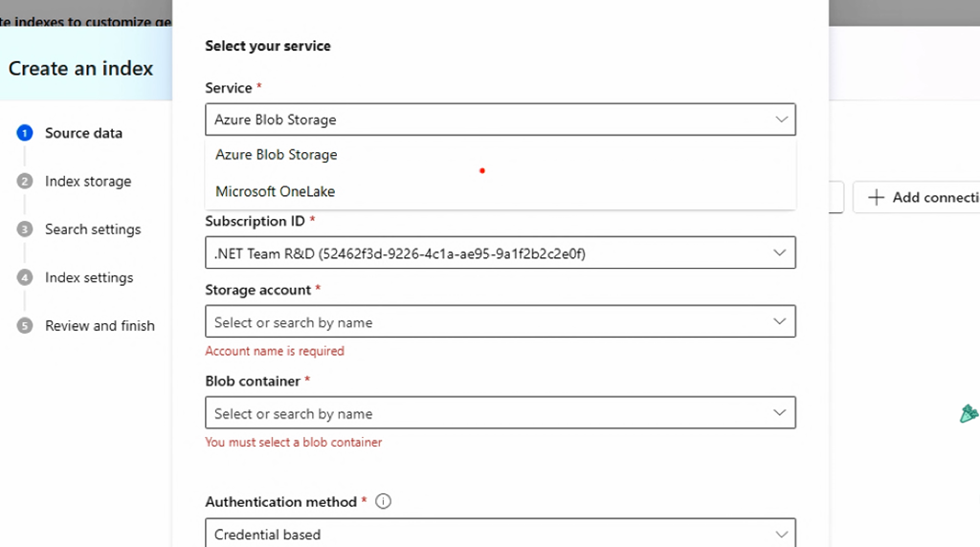Viewport: 980px width, 547px height.
Task: Expand the Authentication method Credential based dropdown
Action: [x=781, y=534]
